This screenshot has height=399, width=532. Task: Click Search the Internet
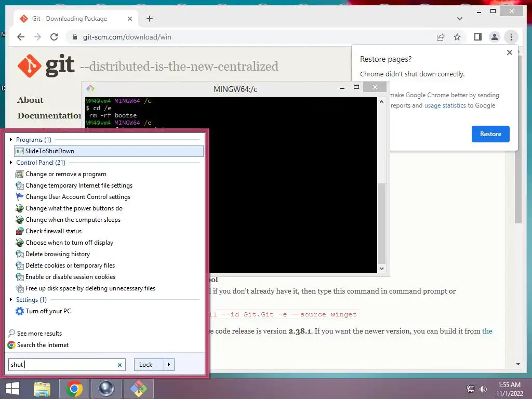[43, 345]
